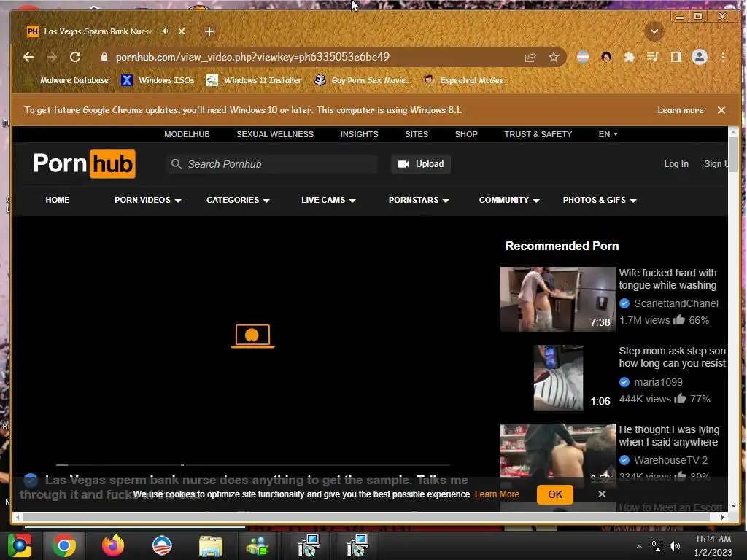
Task: Open the cartoon face extension icon
Action: [606, 57]
